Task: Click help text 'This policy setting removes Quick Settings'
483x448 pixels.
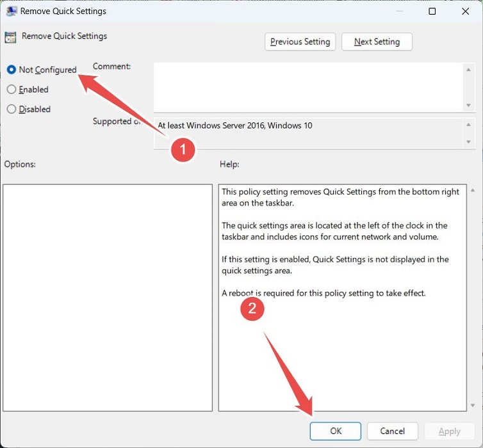Action: (299, 192)
